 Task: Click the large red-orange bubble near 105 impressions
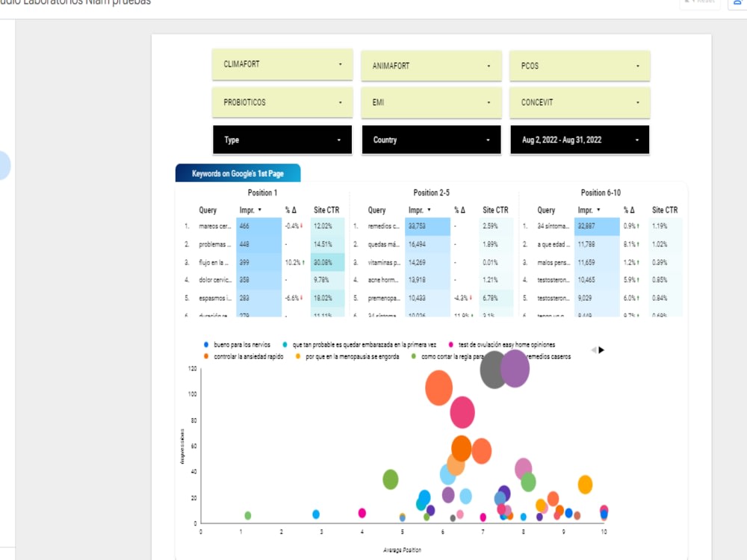pos(438,388)
